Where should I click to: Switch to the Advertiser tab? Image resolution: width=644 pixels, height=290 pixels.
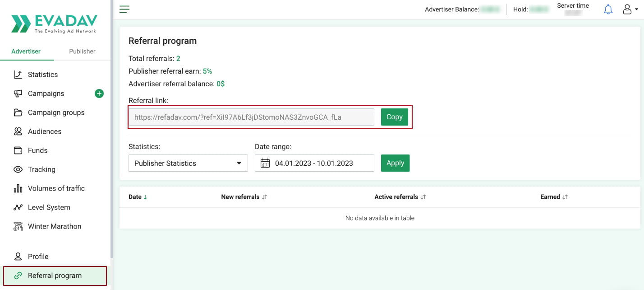pos(26,51)
